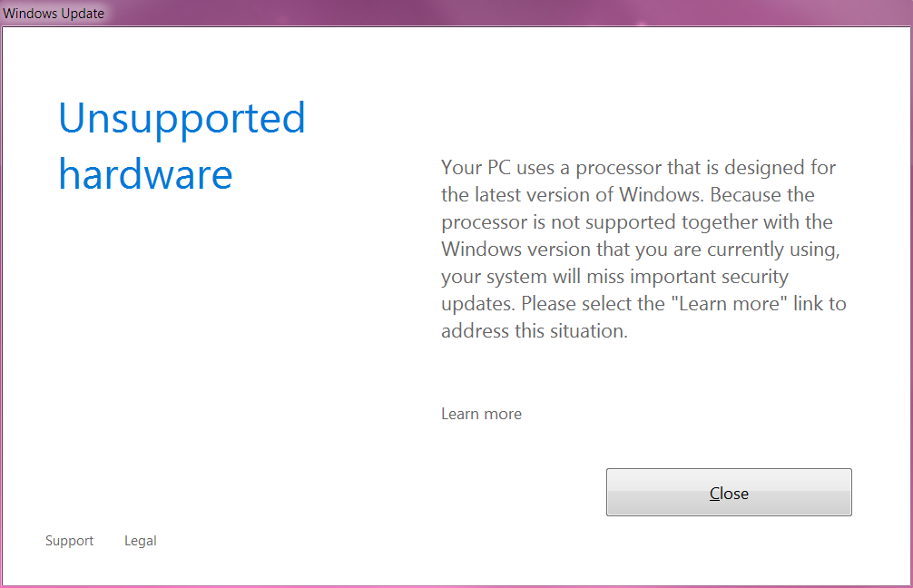913x588 pixels.
Task: Click the line 'the latest version of Windows'
Action: 628,194
